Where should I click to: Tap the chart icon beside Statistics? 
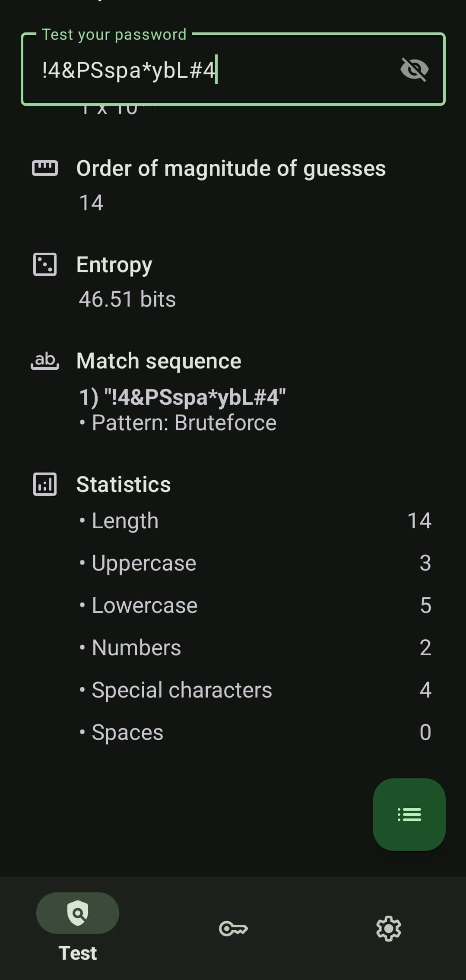pyautogui.click(x=45, y=484)
